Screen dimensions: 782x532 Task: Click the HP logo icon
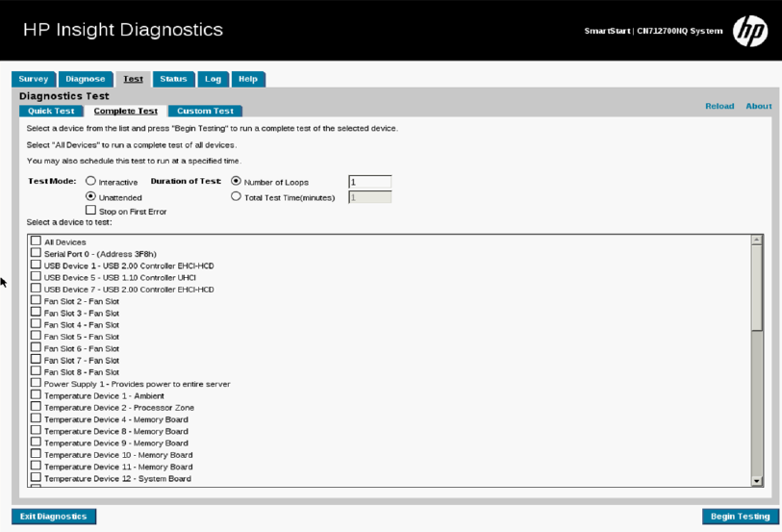point(750,31)
